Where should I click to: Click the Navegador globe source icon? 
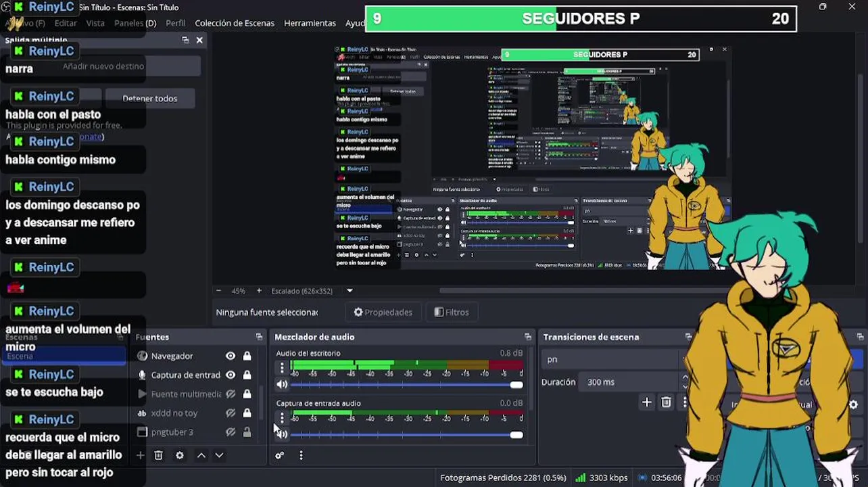(x=142, y=356)
